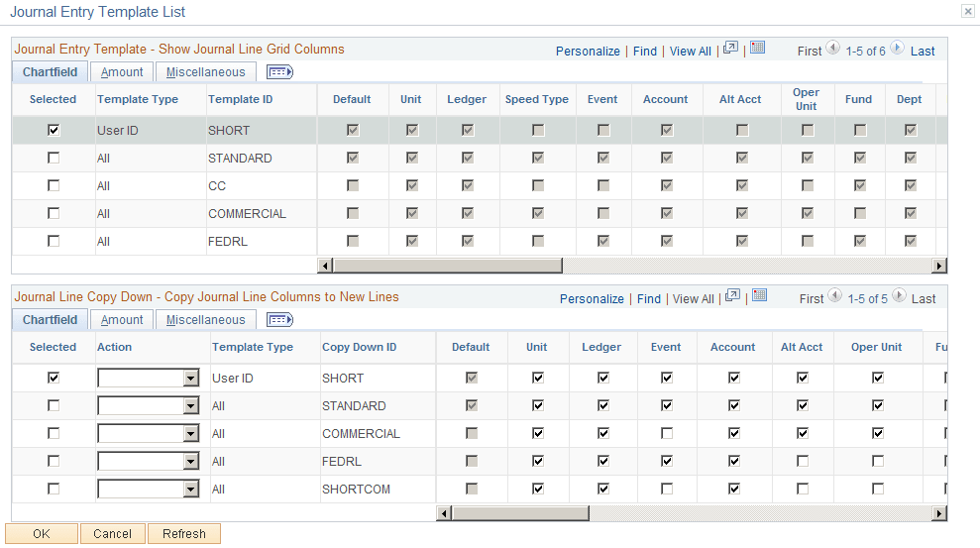This screenshot has width=980, height=548.
Task: Toggle Unit checkbox for STANDARD copy down row
Action: click(538, 405)
